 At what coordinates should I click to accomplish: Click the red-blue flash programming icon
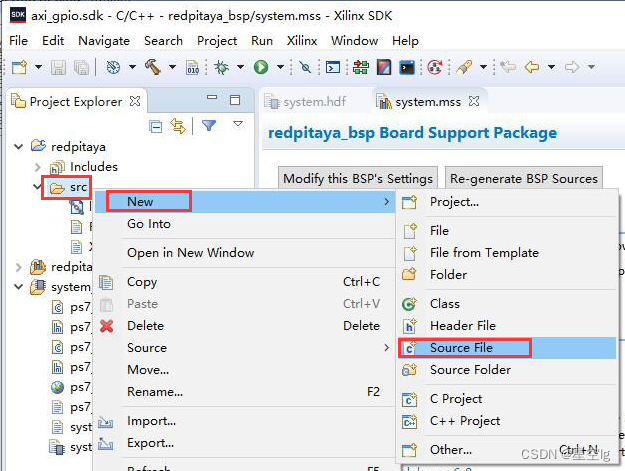384,67
